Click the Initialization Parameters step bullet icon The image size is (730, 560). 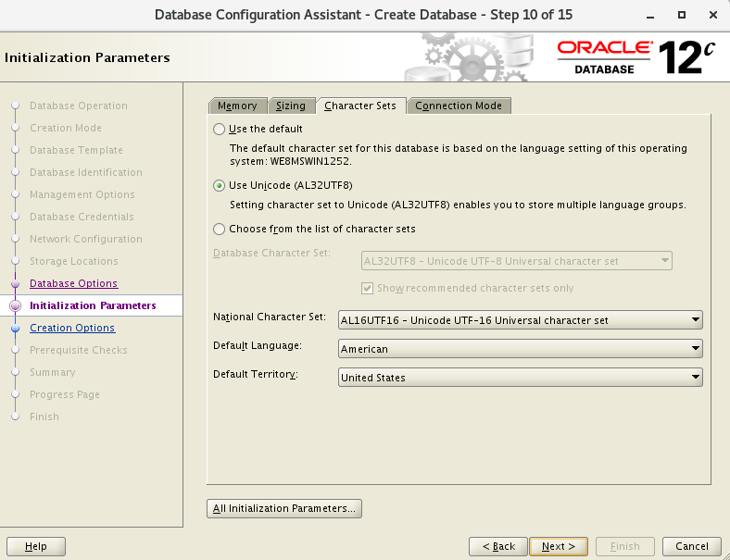tap(15, 305)
